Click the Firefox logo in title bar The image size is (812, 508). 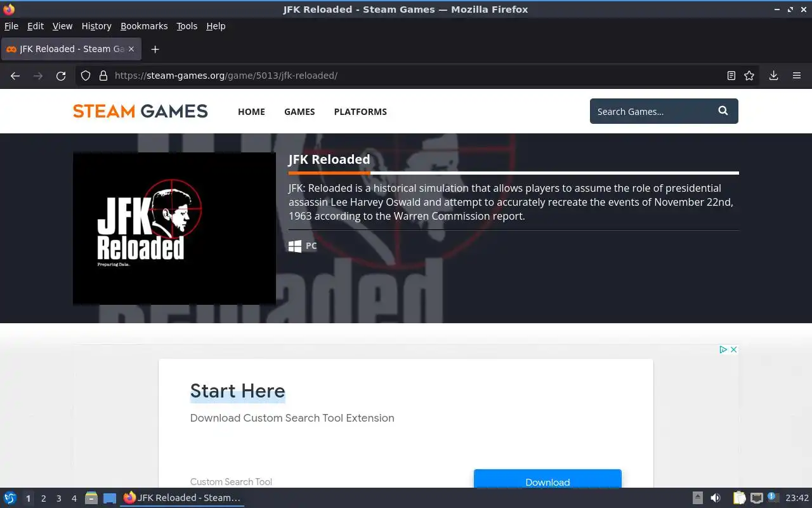tap(9, 9)
